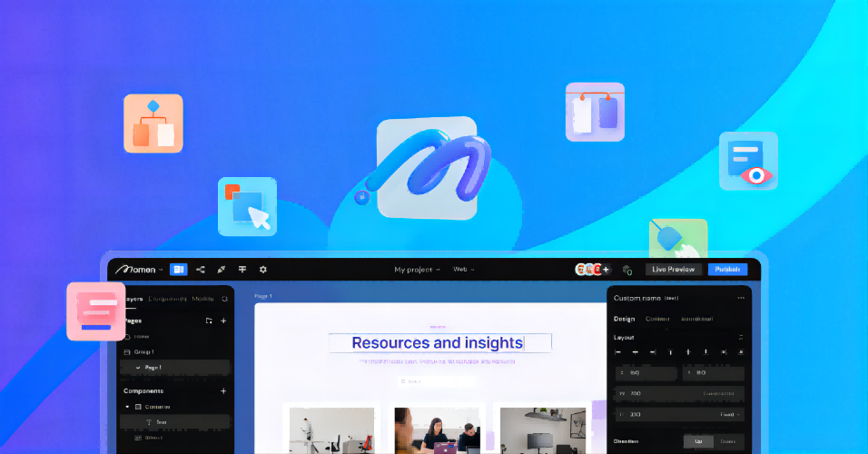
Task: Click the add folder icon beside Pages
Action: click(209, 321)
